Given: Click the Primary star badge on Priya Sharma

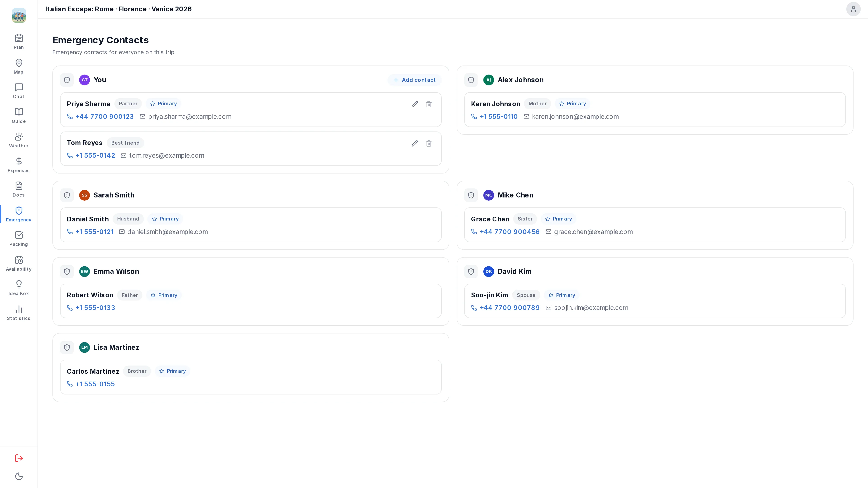Looking at the screenshot, I should (163, 104).
